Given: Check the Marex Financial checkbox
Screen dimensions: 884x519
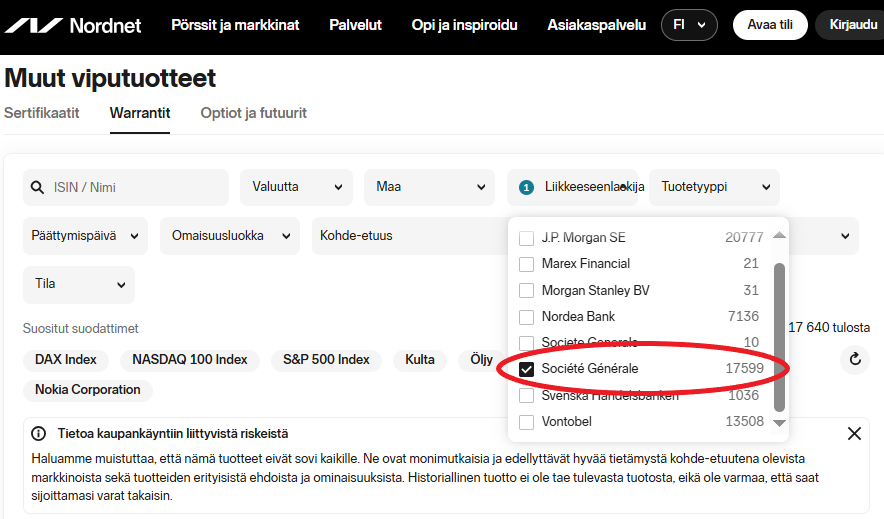Looking at the screenshot, I should 526,264.
